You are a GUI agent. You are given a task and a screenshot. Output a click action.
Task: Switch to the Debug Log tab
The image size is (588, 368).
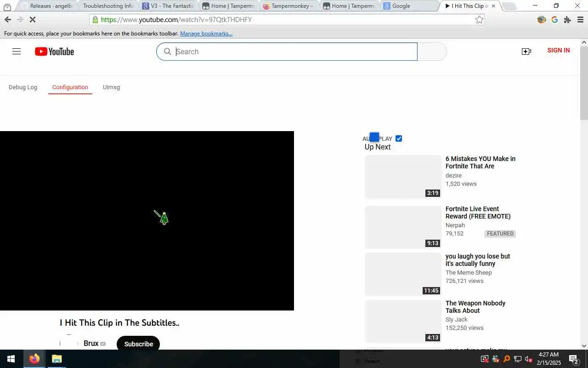point(23,87)
